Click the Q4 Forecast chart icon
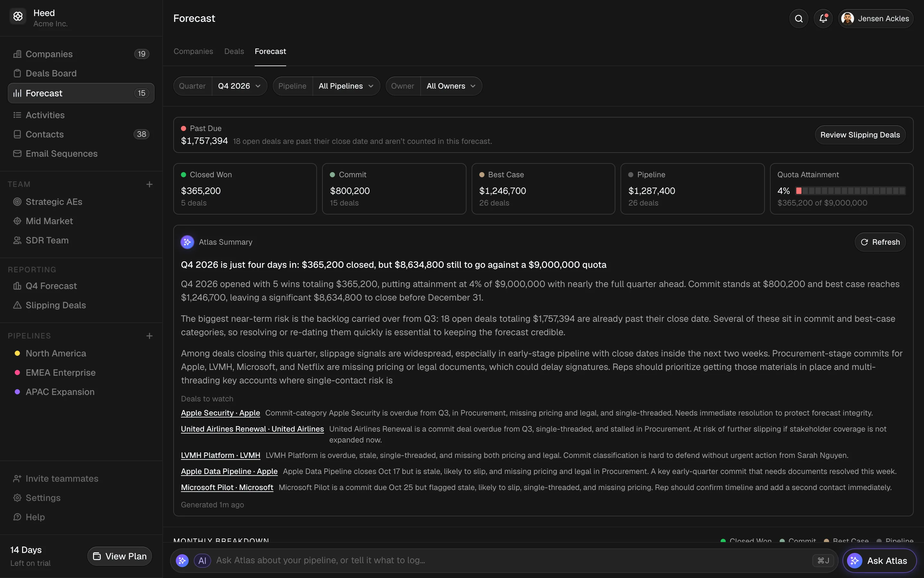This screenshot has width=924, height=578. [x=17, y=286]
